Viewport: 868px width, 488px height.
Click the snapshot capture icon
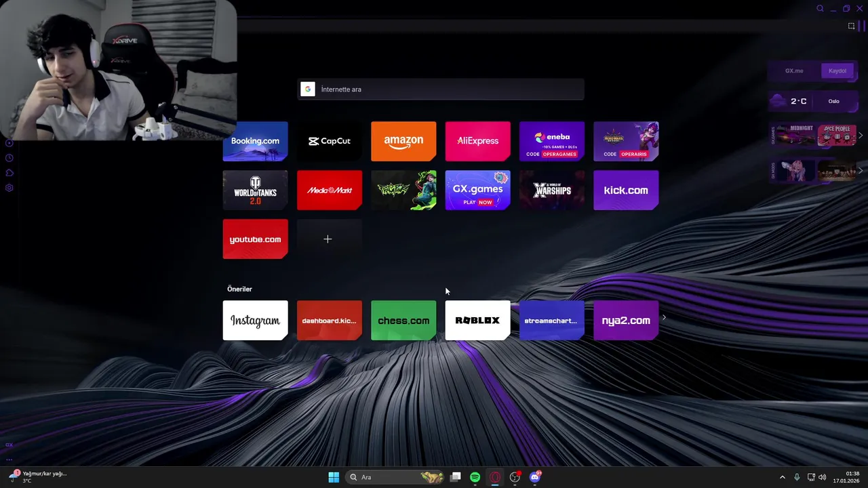pyautogui.click(x=851, y=26)
